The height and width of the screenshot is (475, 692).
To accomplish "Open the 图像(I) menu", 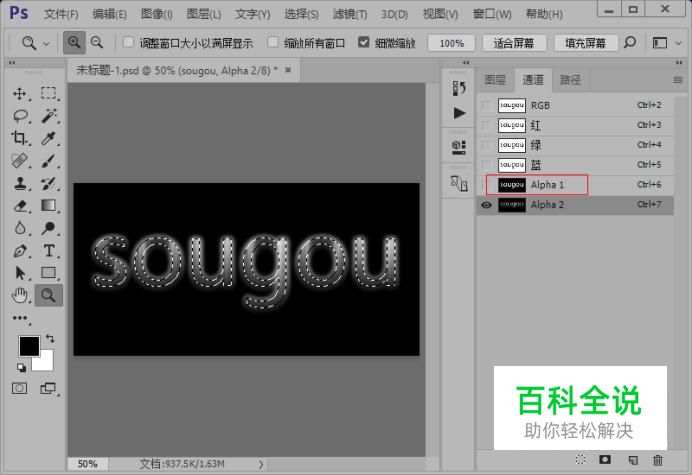I will tap(156, 14).
